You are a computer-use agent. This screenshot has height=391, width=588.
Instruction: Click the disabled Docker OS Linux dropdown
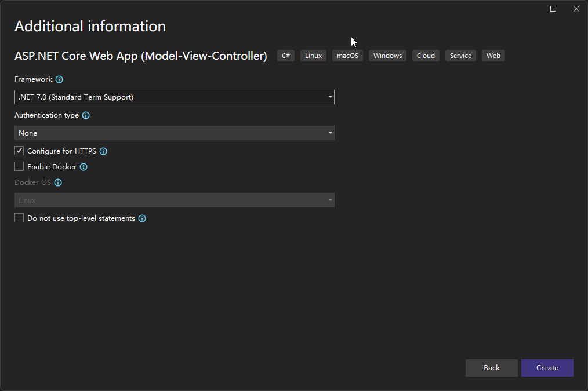click(x=175, y=200)
